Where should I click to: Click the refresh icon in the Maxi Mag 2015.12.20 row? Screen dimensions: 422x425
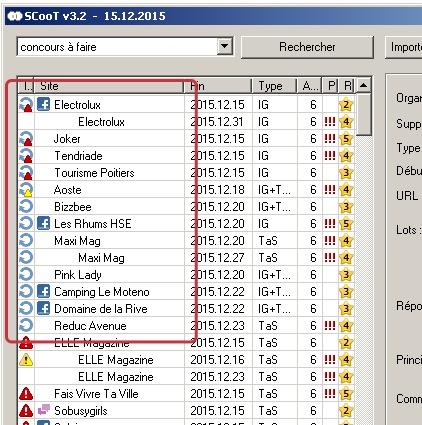(26, 240)
